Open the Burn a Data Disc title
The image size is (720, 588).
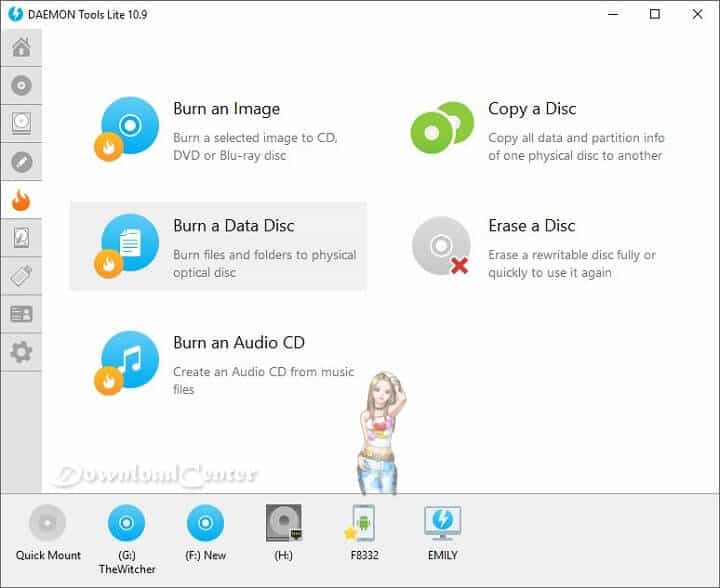pos(234,226)
